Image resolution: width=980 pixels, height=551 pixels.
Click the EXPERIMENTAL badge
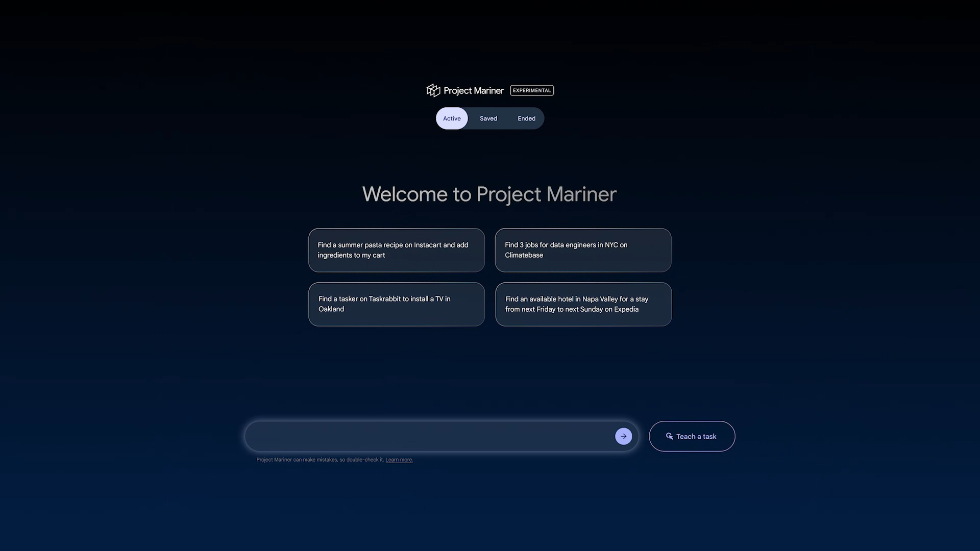point(531,90)
